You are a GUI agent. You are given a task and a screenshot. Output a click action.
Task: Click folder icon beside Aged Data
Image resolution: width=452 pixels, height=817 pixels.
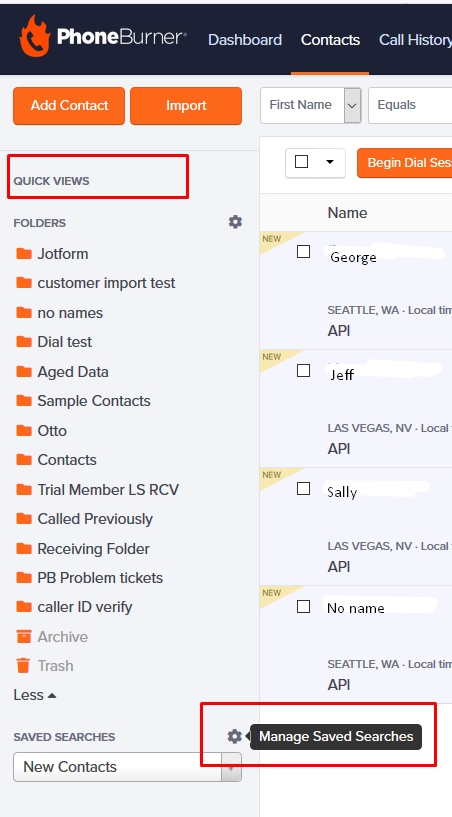pyautogui.click(x=23, y=372)
